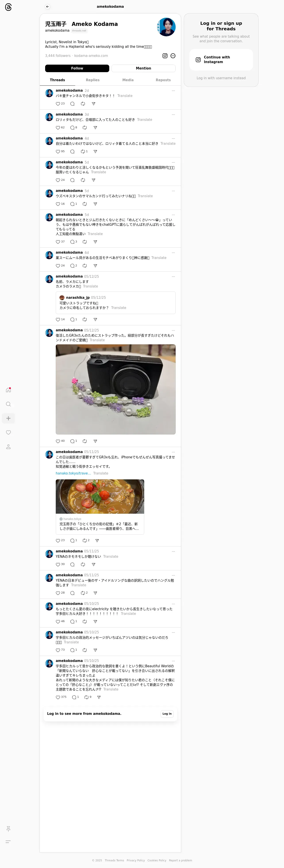The width and height of the screenshot is (284, 868).
Task: Open the activity heart icon in sidebar
Action: (x=8, y=432)
